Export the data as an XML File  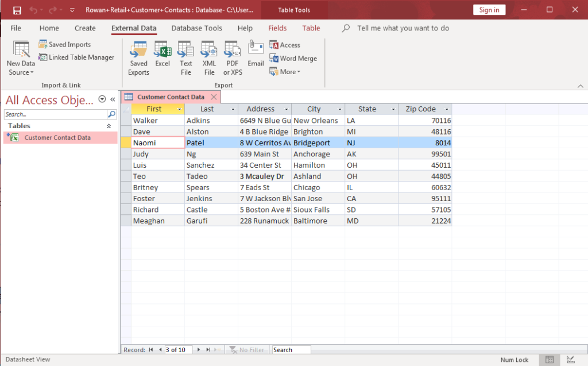(x=208, y=57)
